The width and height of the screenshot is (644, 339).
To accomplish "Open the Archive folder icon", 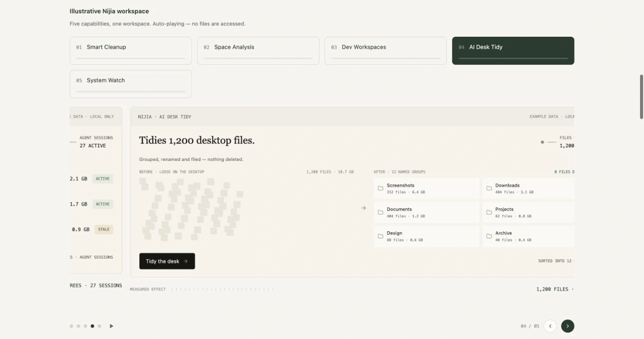I will coord(489,236).
